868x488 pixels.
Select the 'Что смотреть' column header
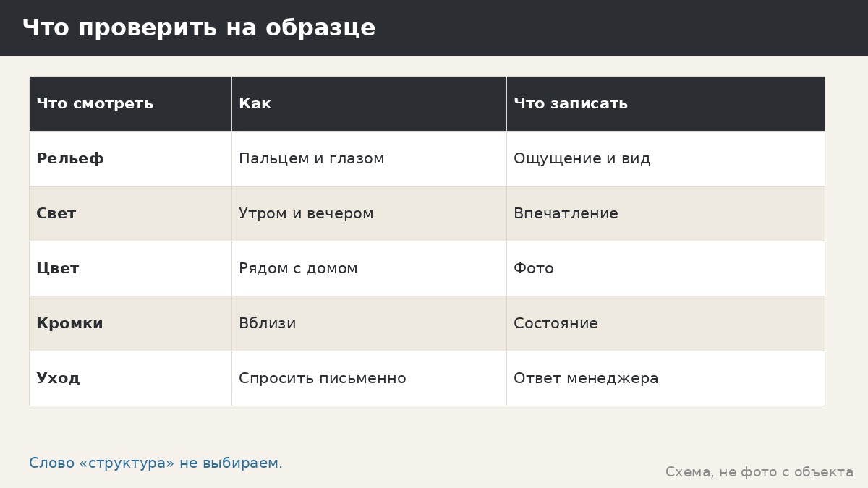[130, 103]
